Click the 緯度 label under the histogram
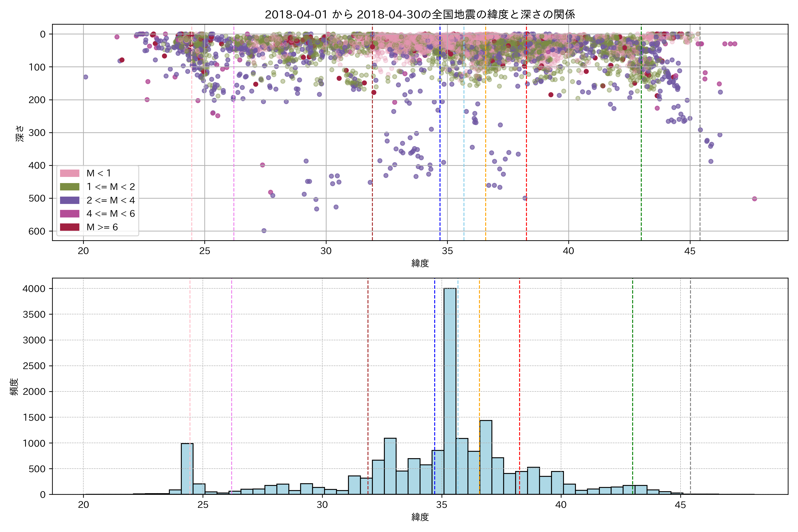 coord(420,517)
